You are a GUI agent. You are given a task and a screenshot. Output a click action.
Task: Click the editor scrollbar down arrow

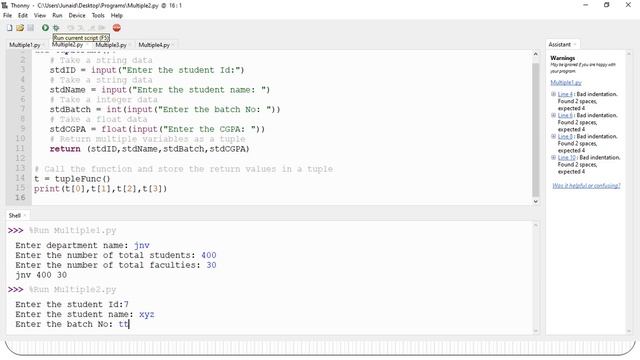536,202
